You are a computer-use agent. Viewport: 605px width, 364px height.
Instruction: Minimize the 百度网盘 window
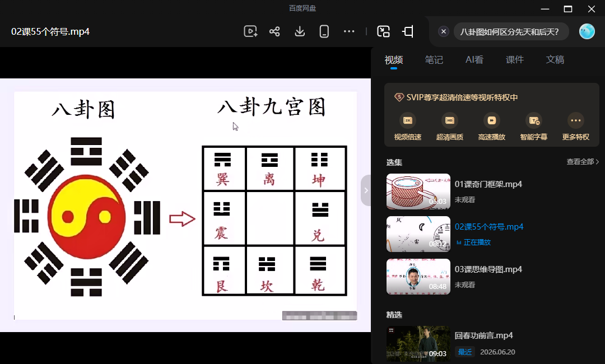coord(545,9)
